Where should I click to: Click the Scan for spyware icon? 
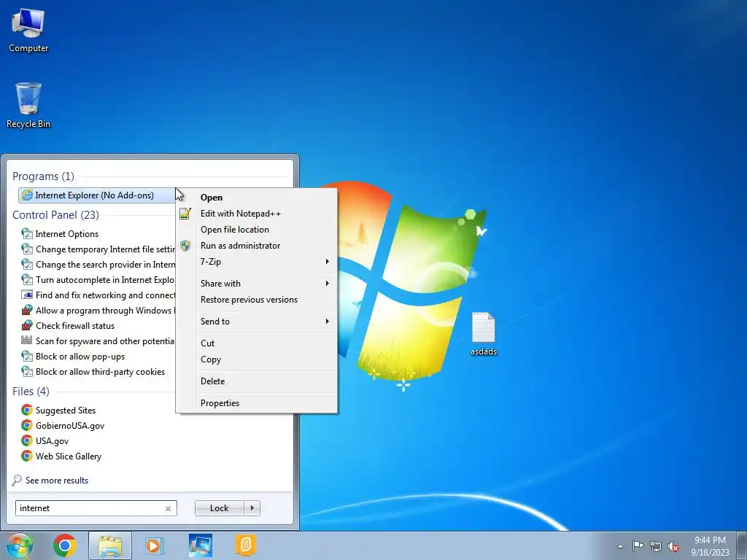pyautogui.click(x=27, y=341)
